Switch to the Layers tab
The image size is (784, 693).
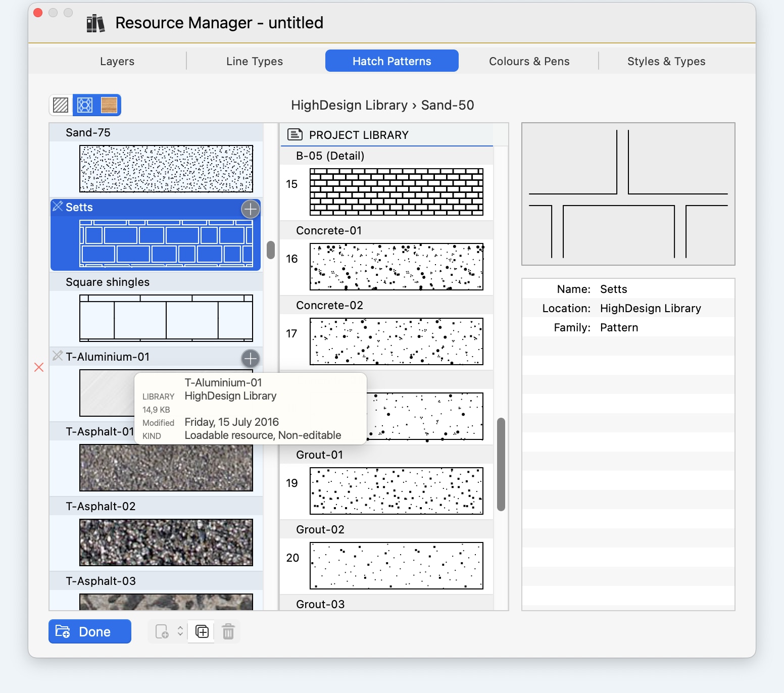click(x=117, y=61)
